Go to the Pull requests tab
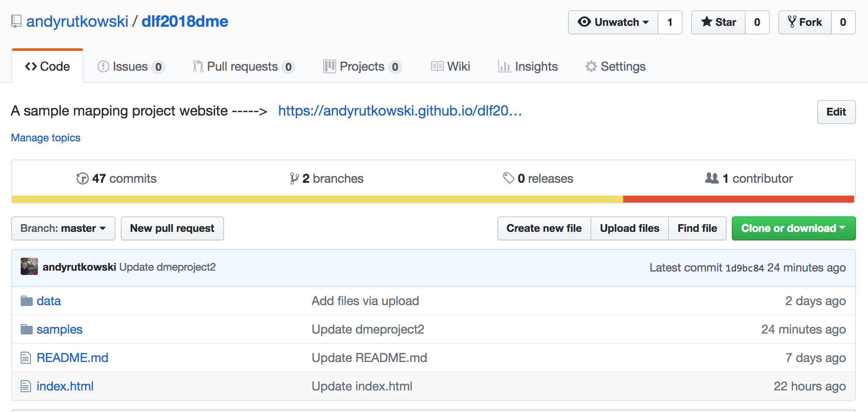Viewport: 868px width, 412px height. [244, 66]
